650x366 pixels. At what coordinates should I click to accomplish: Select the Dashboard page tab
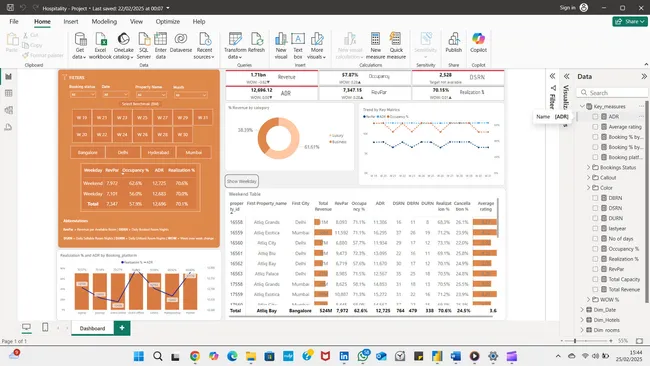[92, 328]
